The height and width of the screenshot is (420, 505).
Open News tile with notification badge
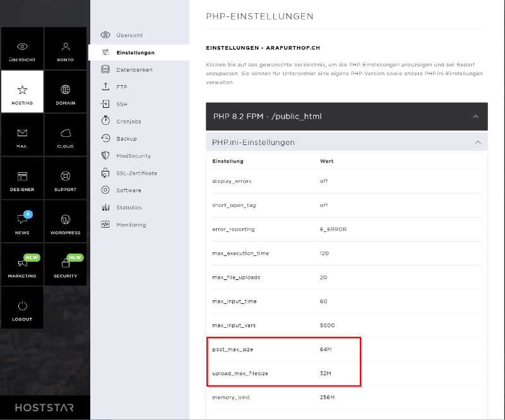pyautogui.click(x=22, y=222)
